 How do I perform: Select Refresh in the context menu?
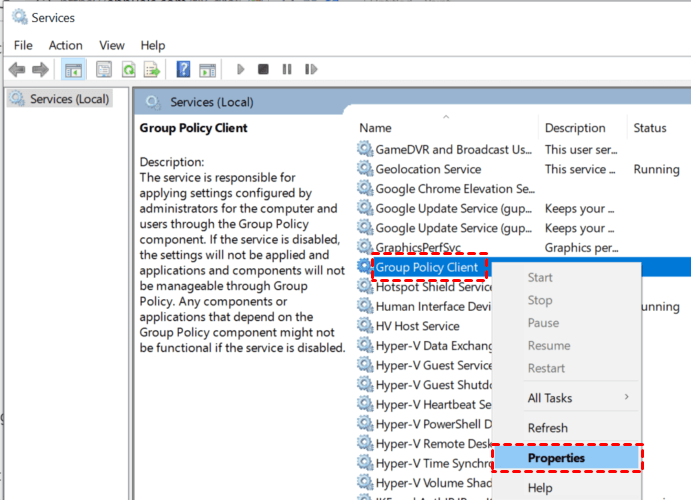coord(548,428)
